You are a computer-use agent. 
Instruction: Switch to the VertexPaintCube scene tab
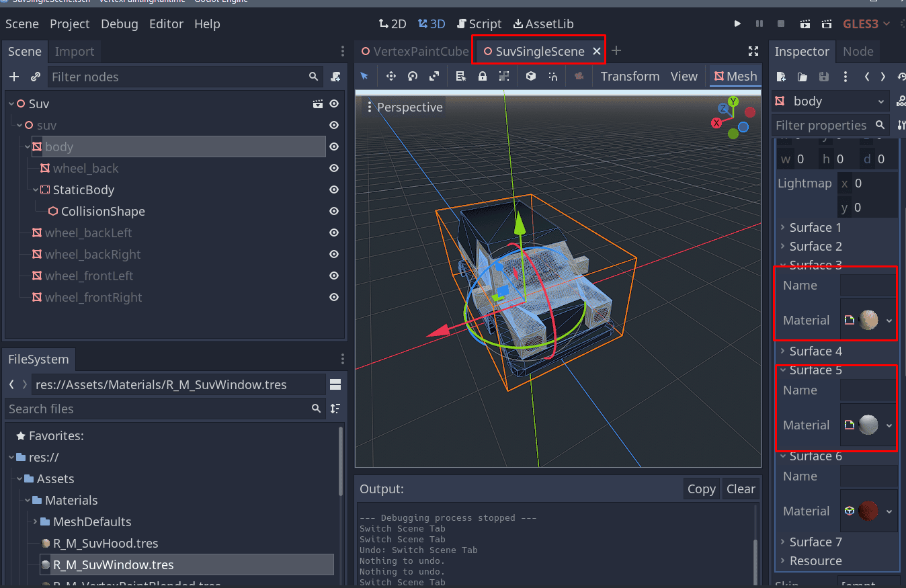[415, 52]
